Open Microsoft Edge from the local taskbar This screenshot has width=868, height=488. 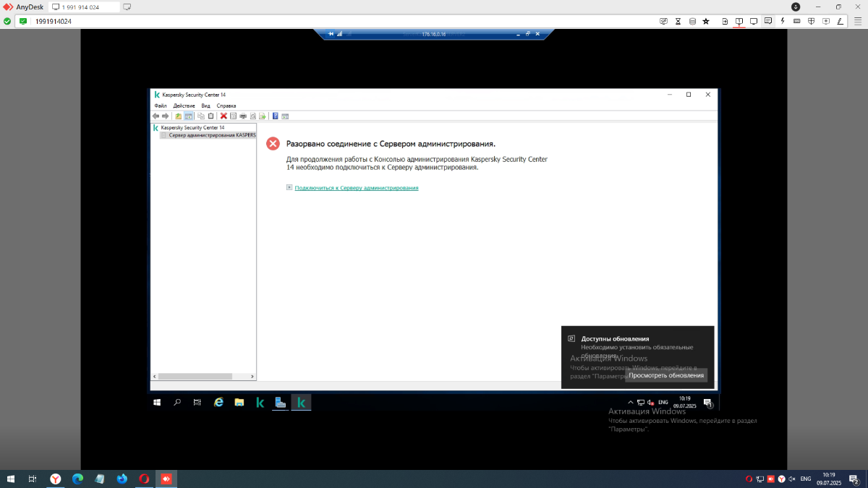click(77, 479)
